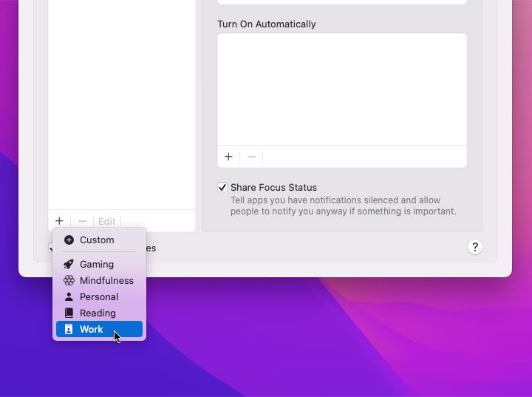This screenshot has height=397, width=532.
Task: Add an automation under Turn On Automatically
Action: 228,157
